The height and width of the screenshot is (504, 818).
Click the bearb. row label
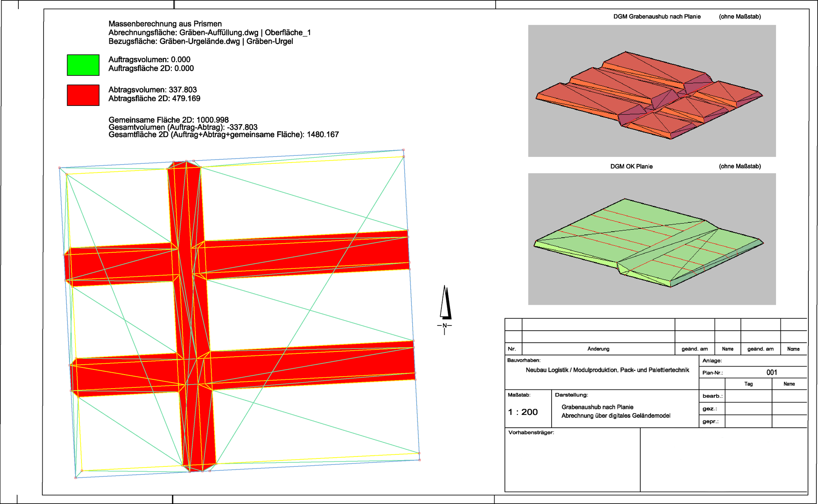click(x=712, y=396)
